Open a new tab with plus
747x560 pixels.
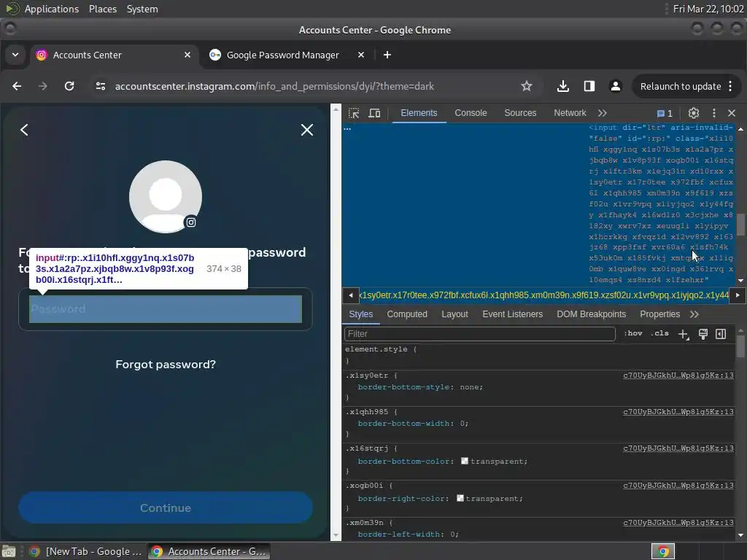pyautogui.click(x=387, y=55)
